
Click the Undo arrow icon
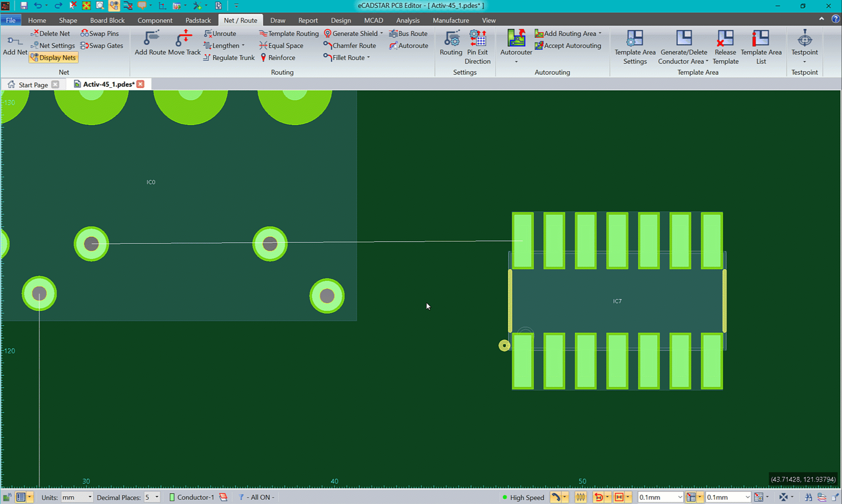38,6
